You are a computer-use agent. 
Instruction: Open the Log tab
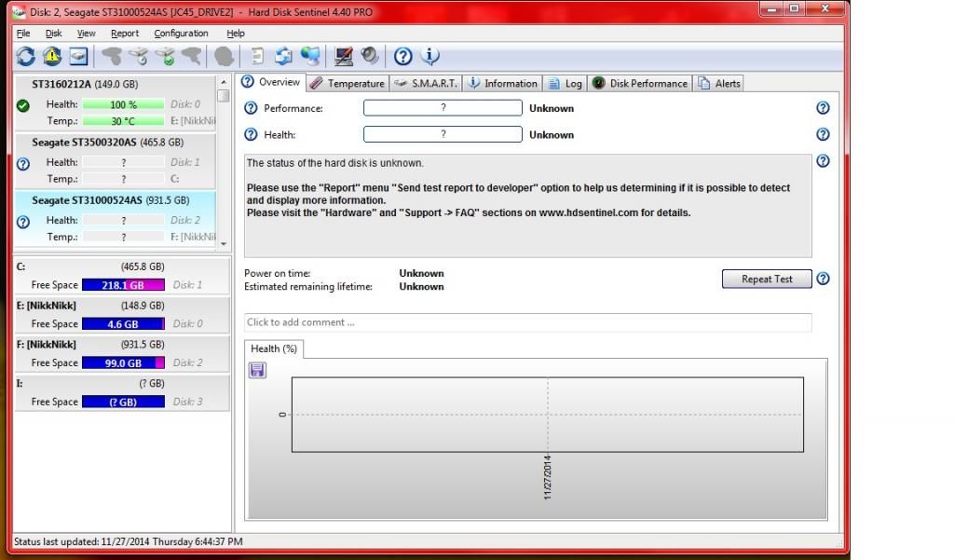pos(565,83)
